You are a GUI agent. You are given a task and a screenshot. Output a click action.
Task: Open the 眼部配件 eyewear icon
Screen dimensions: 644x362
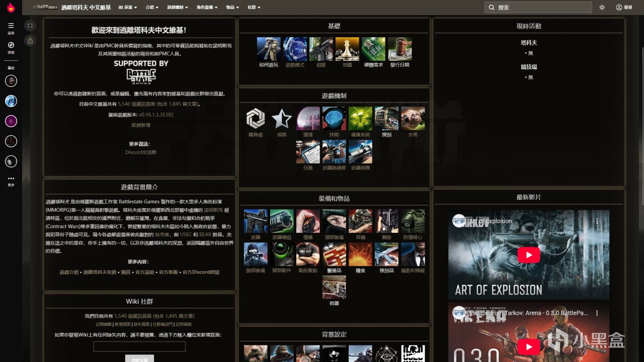[282, 254]
